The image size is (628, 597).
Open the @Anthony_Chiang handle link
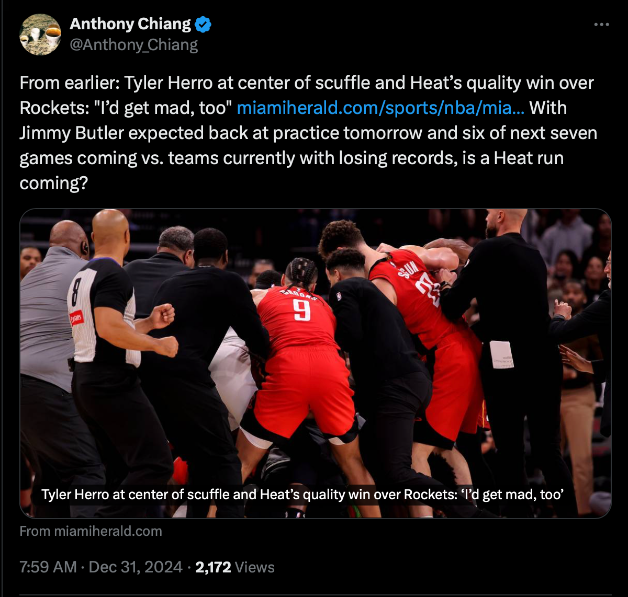click(x=134, y=44)
